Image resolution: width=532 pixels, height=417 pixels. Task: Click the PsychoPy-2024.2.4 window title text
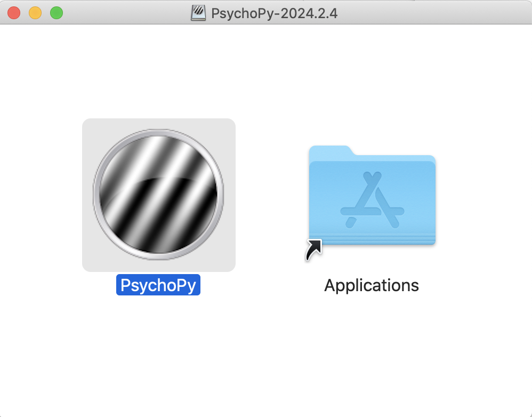(x=274, y=13)
